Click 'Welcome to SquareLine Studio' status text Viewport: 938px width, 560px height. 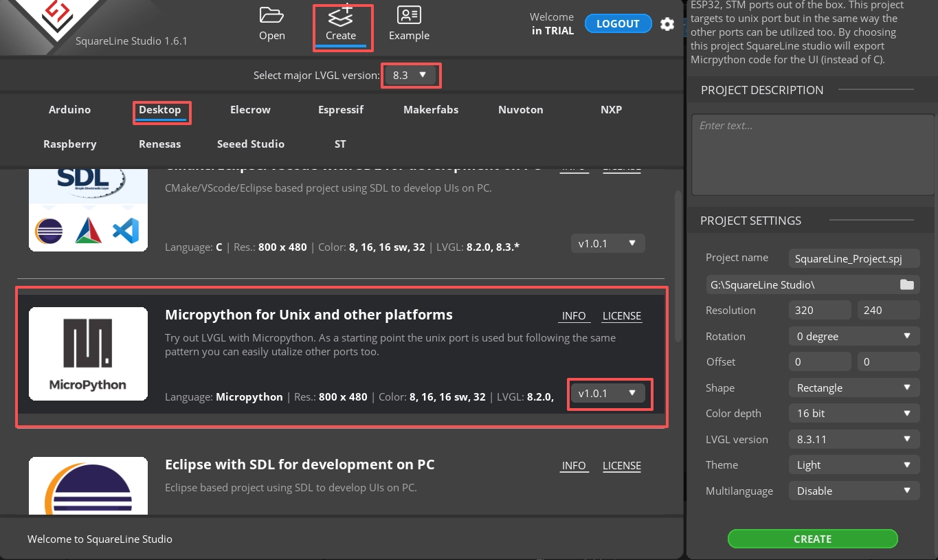(100, 539)
